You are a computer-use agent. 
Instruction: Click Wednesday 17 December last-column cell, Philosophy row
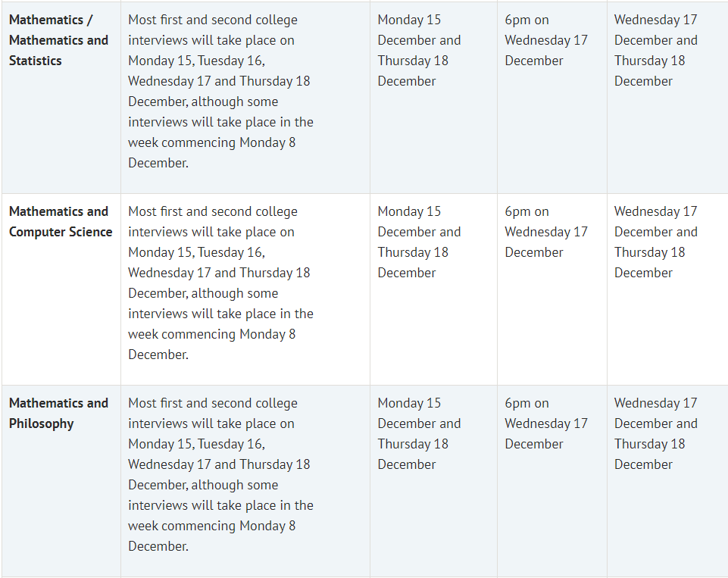655,433
